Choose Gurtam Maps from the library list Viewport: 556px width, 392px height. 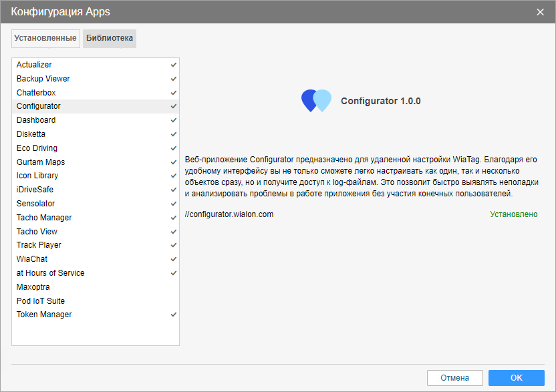(41, 162)
